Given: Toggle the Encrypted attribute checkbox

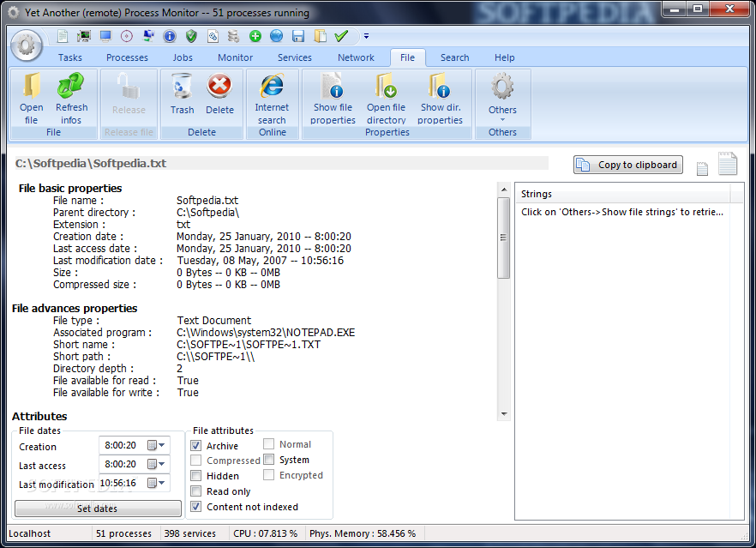Looking at the screenshot, I should coord(268,475).
